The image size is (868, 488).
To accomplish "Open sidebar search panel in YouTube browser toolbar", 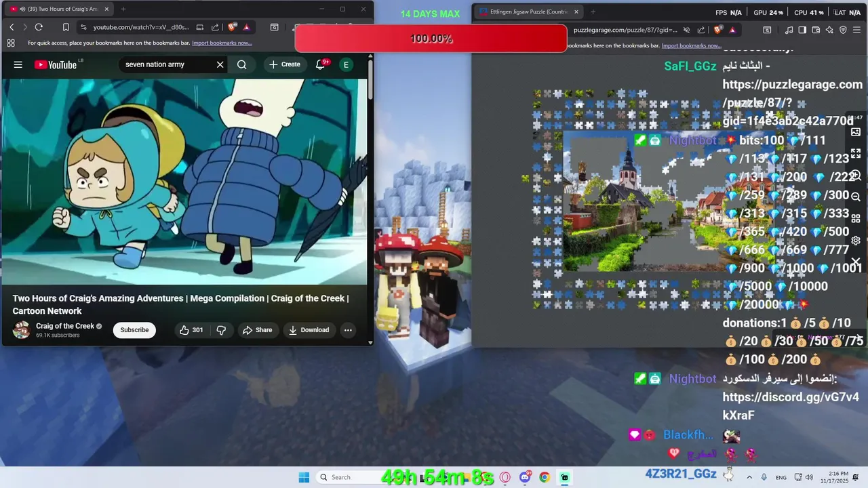I will (274, 27).
